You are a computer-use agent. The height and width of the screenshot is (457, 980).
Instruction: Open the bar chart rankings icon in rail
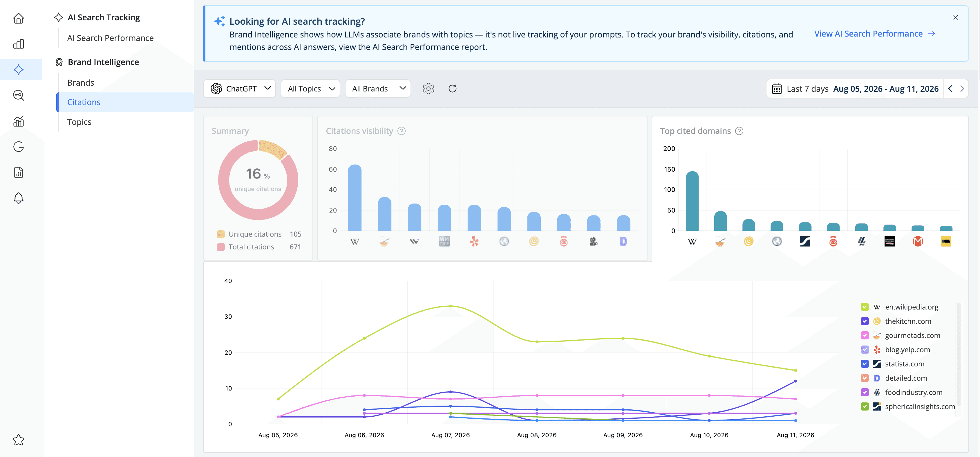point(18,44)
